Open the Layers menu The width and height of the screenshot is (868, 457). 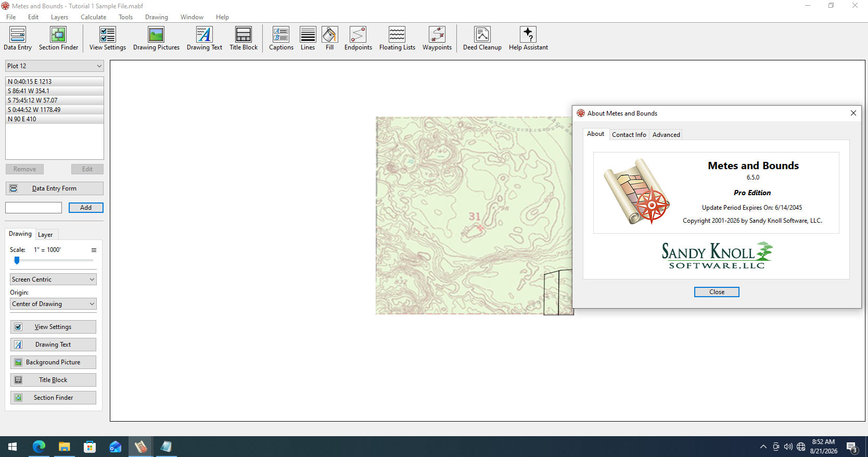59,17
